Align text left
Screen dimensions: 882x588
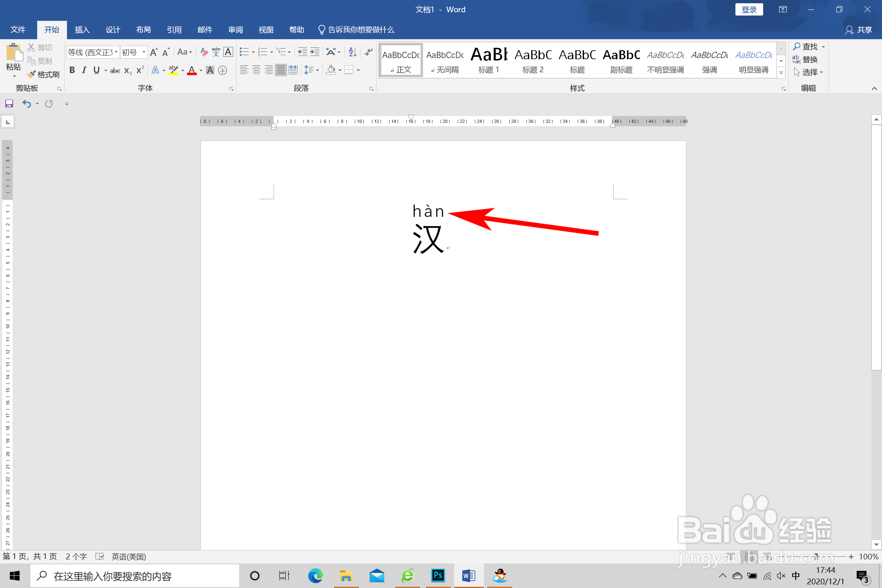244,70
